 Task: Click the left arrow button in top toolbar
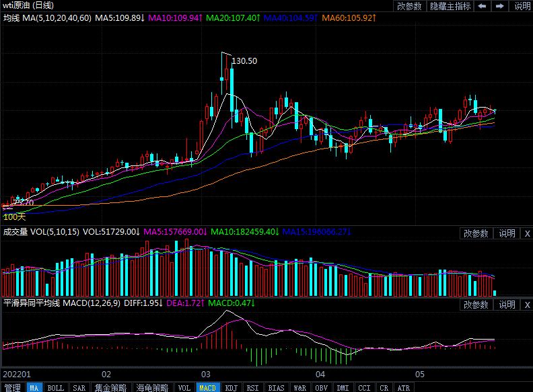coord(482,6)
